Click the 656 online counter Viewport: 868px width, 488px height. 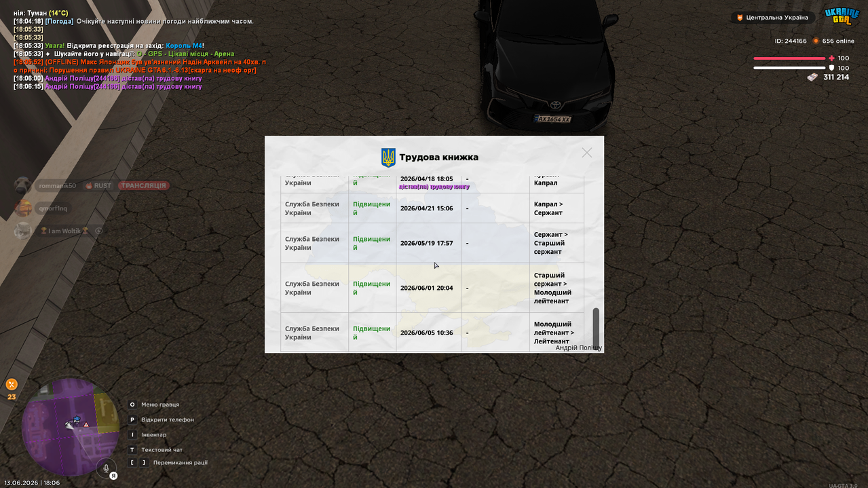pyautogui.click(x=838, y=41)
